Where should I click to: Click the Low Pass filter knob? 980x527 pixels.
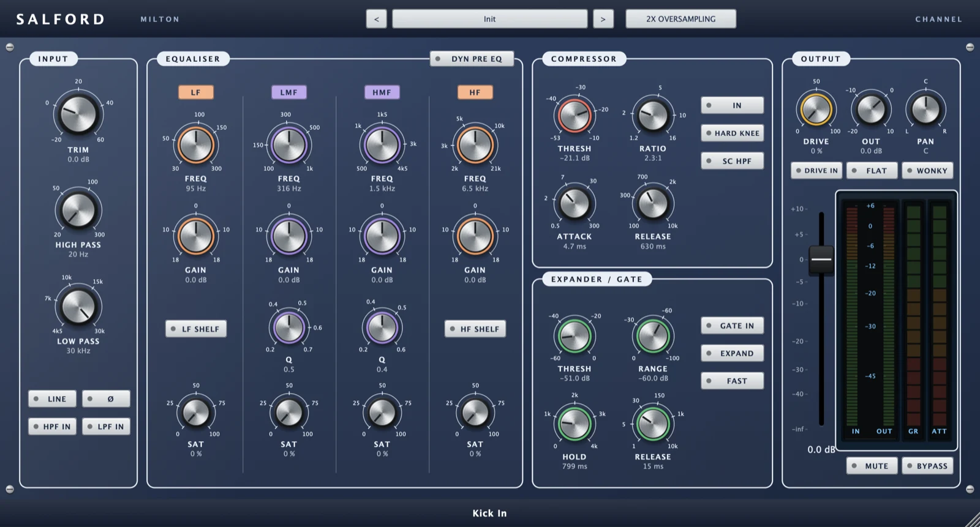(78, 306)
